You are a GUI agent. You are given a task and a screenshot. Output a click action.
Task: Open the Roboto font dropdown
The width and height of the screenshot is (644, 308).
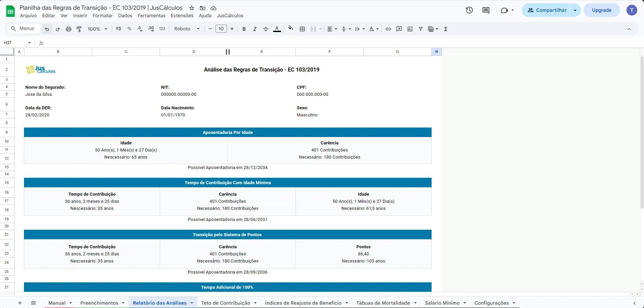(x=187, y=29)
